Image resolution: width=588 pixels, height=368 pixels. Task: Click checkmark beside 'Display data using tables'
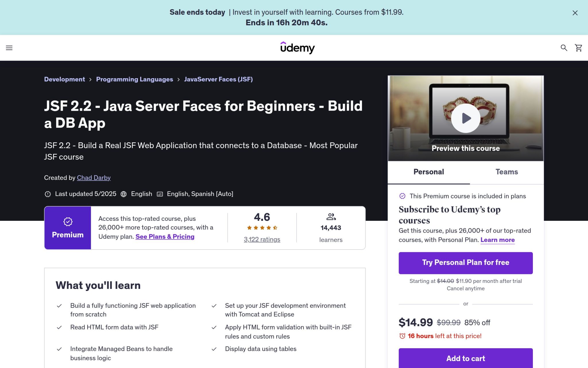pos(214,349)
